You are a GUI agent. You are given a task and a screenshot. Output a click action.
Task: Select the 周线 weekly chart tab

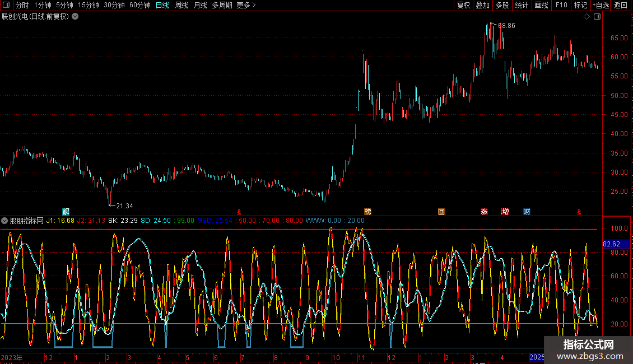(181, 5)
